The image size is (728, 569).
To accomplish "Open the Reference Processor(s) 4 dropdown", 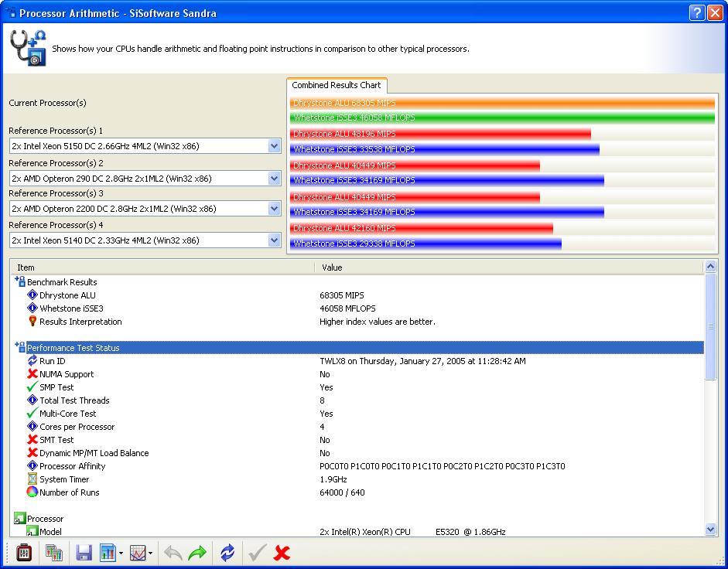I will click(x=274, y=240).
